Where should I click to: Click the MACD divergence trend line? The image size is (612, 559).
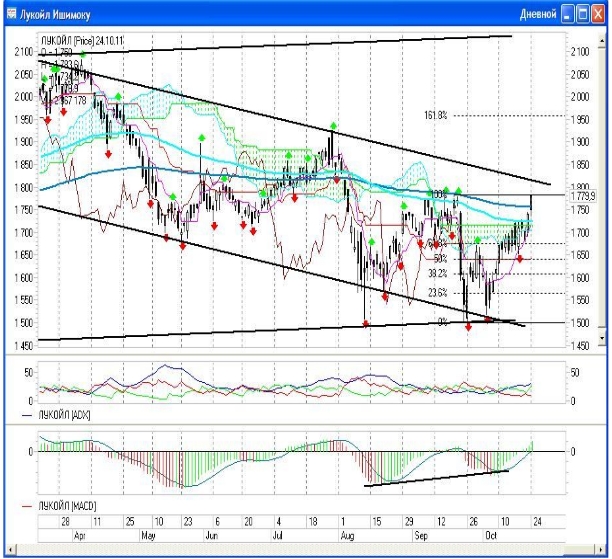(x=436, y=479)
